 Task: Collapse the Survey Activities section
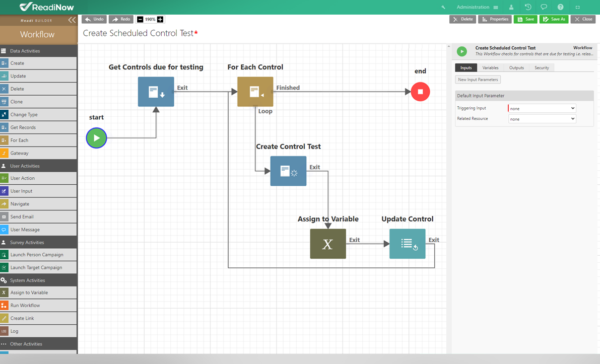pos(38,242)
